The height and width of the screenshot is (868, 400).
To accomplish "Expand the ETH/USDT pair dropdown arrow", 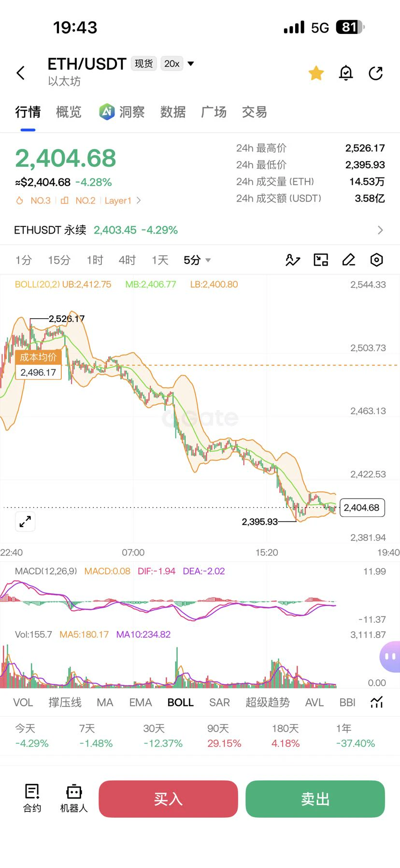I will point(191,64).
